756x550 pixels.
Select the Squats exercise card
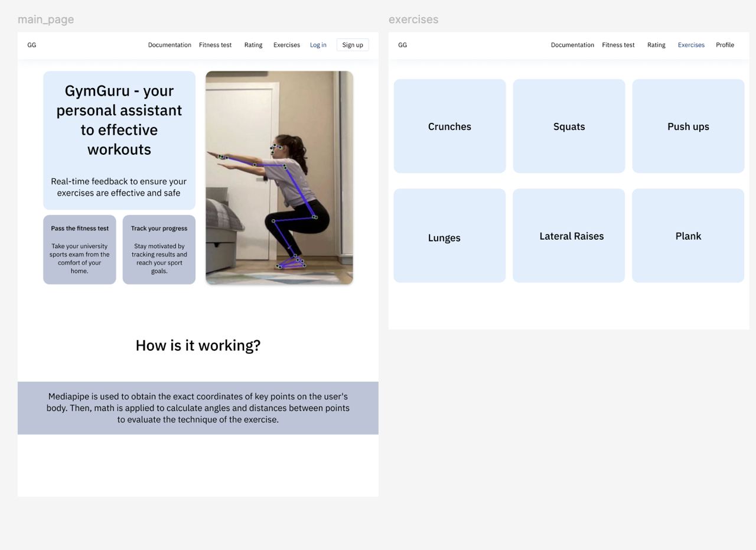569,126
